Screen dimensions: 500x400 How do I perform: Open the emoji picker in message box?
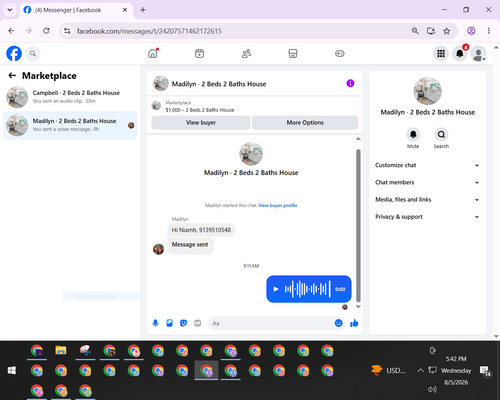(x=338, y=323)
